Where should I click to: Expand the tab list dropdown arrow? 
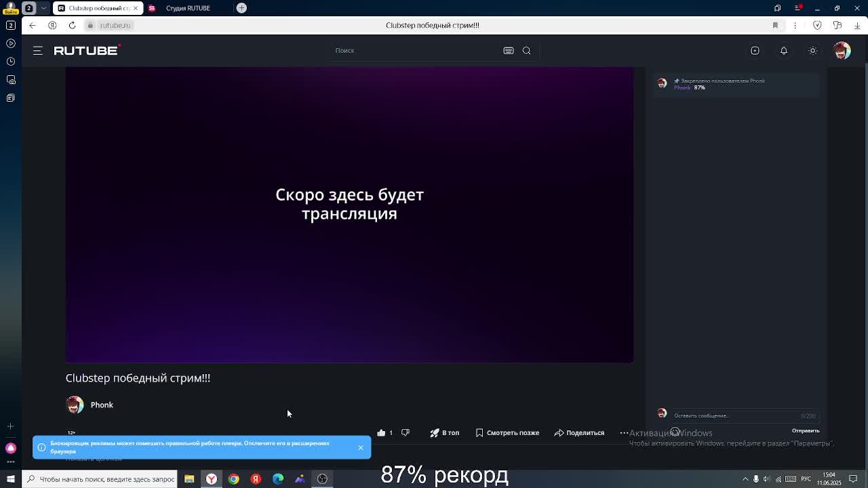pyautogui.click(x=43, y=8)
